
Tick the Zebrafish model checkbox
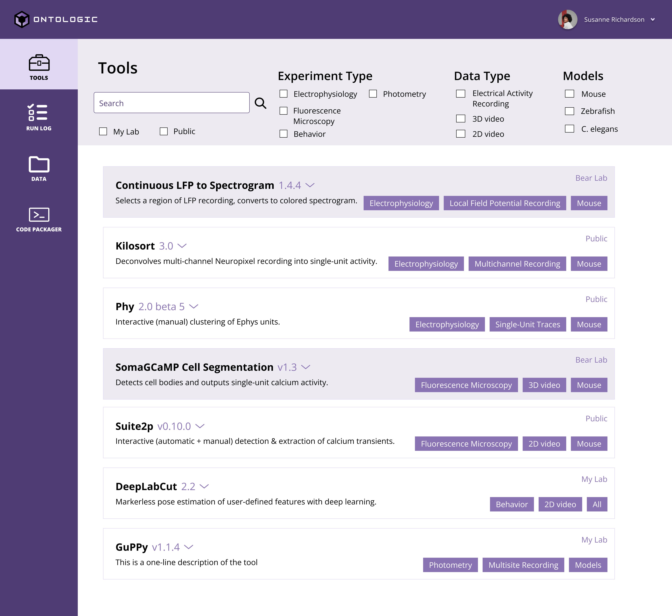(569, 111)
